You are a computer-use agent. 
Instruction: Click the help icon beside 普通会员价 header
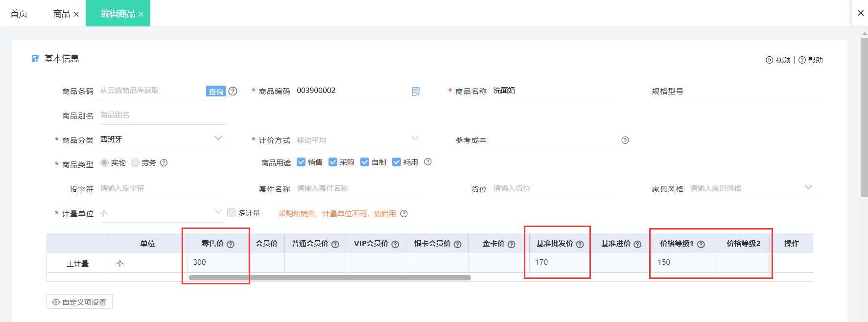pyautogui.click(x=335, y=244)
